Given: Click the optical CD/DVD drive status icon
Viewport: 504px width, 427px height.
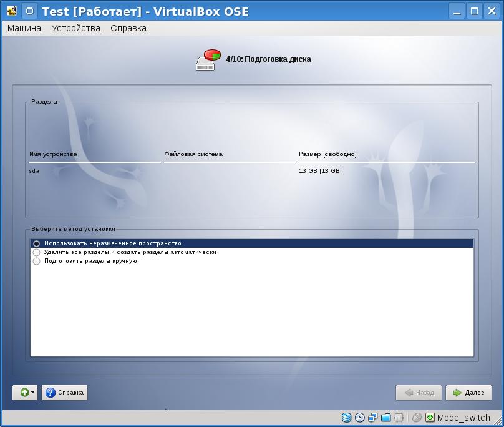Looking at the screenshot, I should coord(360,418).
